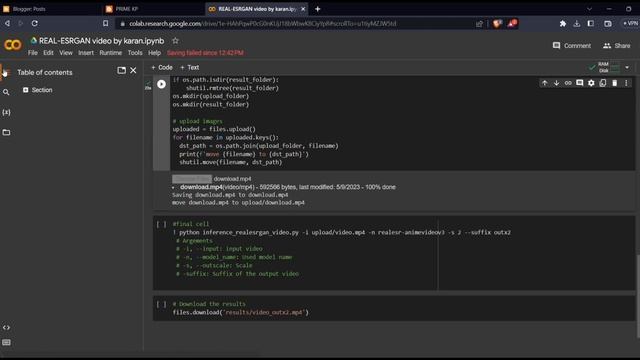Open more cell actions menu
640x360 pixels.
(627, 83)
